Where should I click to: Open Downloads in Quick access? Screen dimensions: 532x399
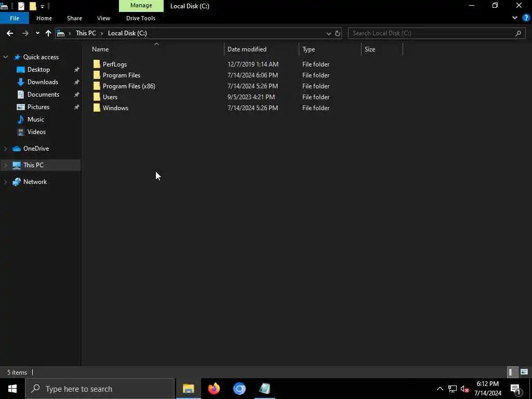[x=43, y=82]
